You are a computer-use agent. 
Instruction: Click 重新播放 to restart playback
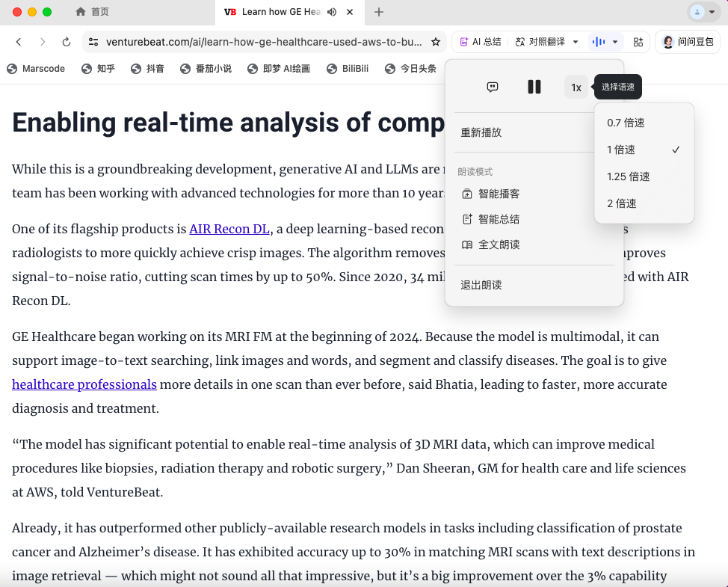click(x=481, y=132)
